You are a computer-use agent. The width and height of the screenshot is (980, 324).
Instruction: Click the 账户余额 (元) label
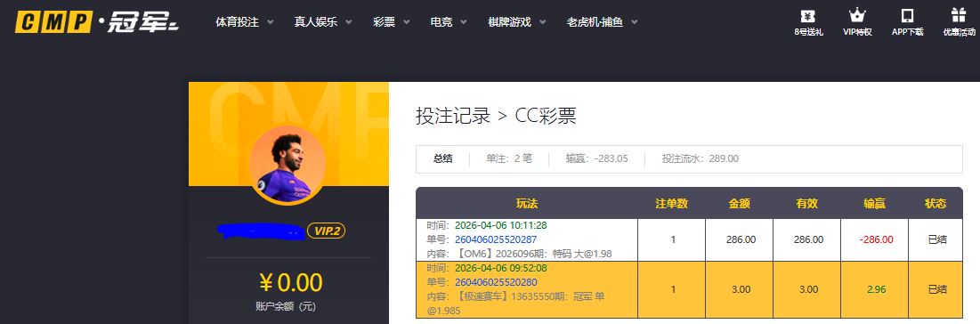[x=286, y=307]
